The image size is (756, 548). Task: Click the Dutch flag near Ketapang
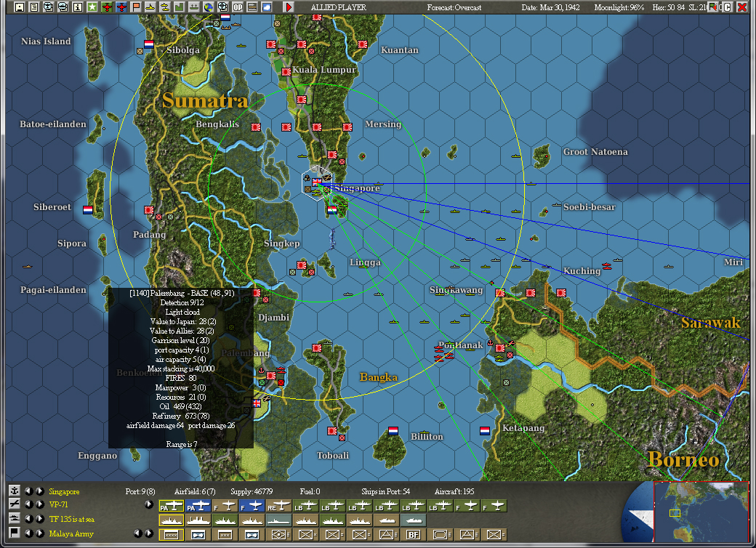click(x=485, y=430)
